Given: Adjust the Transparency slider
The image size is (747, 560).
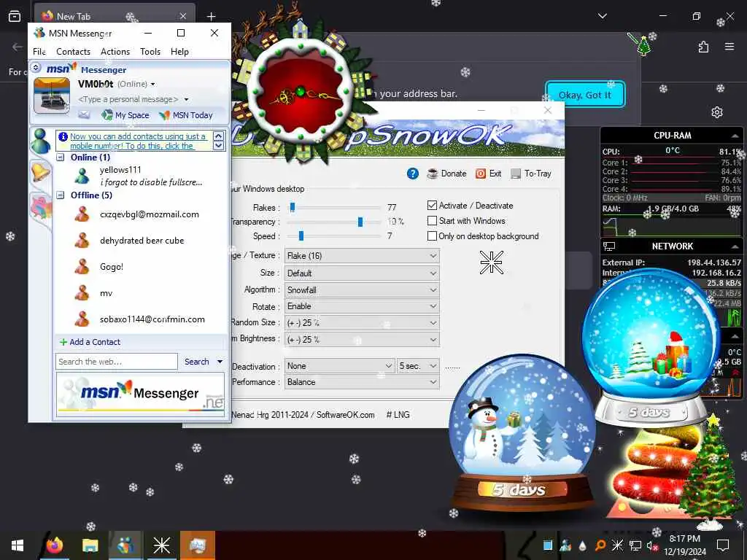Looking at the screenshot, I should pos(360,222).
